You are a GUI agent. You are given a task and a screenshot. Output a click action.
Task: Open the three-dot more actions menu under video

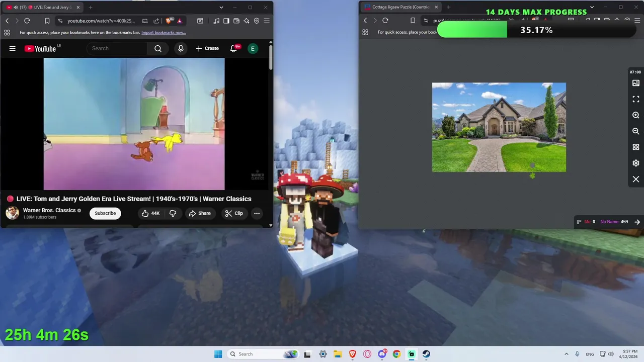point(257,213)
